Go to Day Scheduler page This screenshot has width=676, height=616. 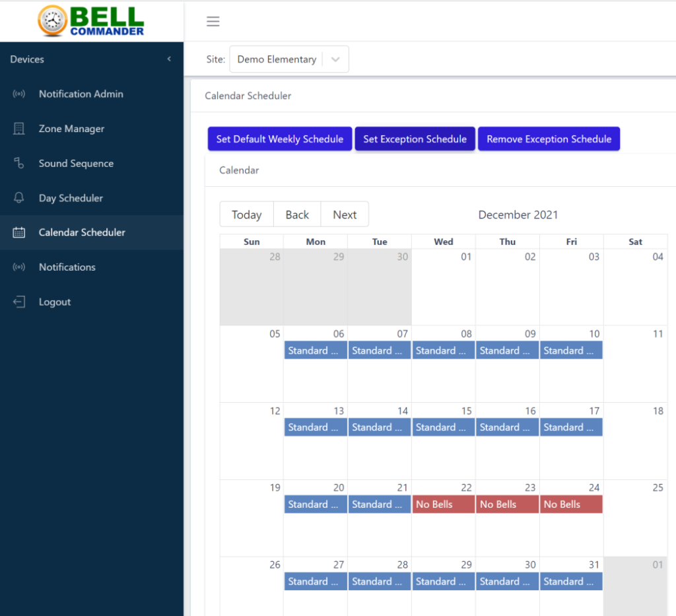pos(71,198)
